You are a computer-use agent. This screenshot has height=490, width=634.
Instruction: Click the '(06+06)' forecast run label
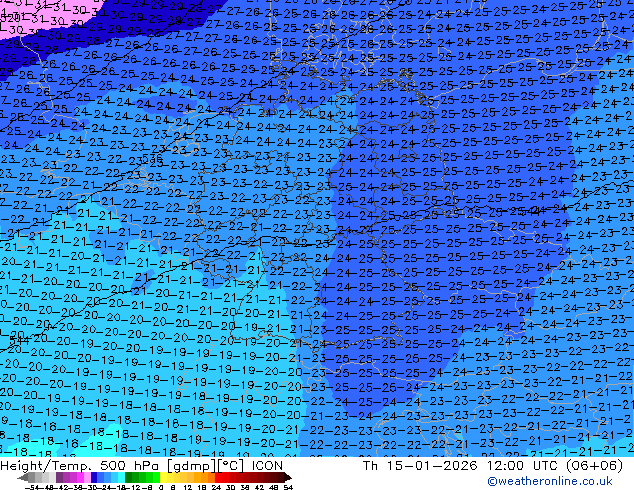coord(594,466)
